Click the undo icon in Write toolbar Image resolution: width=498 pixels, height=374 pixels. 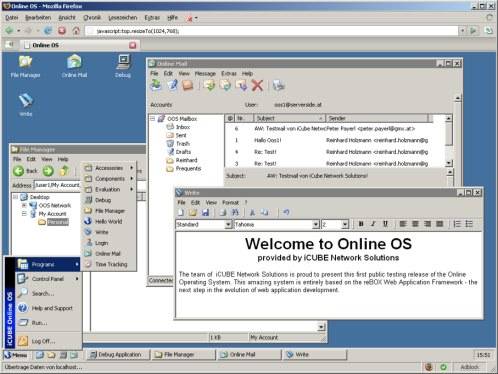(286, 212)
